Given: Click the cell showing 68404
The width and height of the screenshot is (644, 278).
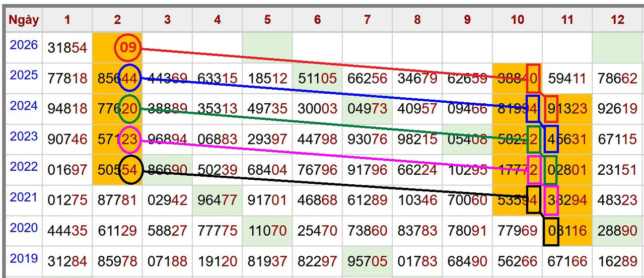Looking at the screenshot, I should point(267,170).
